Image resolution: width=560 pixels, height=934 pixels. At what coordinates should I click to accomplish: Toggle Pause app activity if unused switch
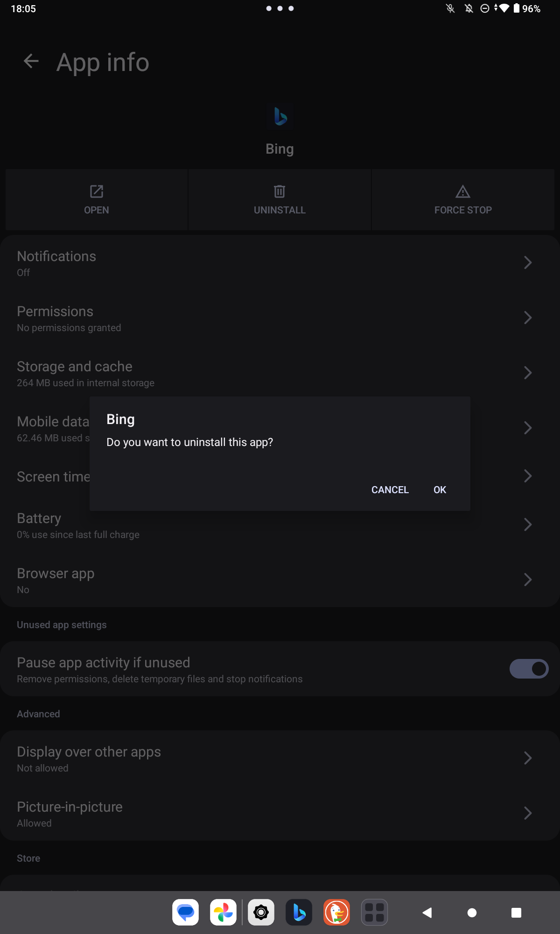tap(529, 669)
